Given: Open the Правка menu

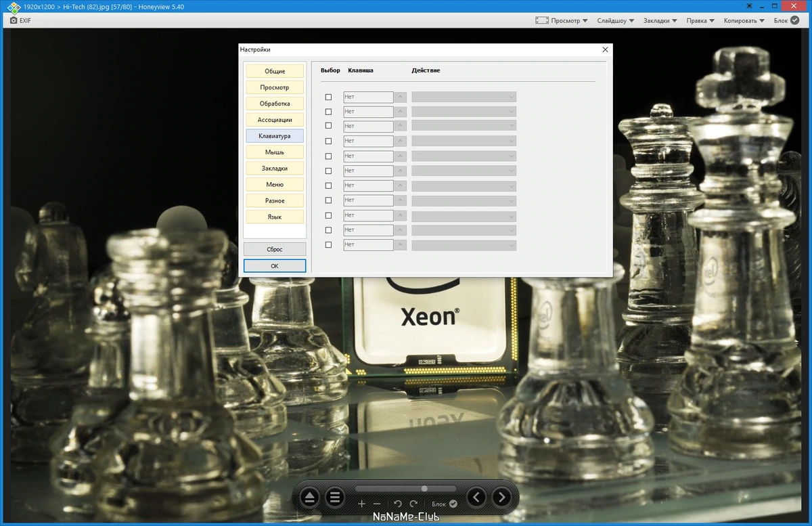Looking at the screenshot, I should click(700, 20).
